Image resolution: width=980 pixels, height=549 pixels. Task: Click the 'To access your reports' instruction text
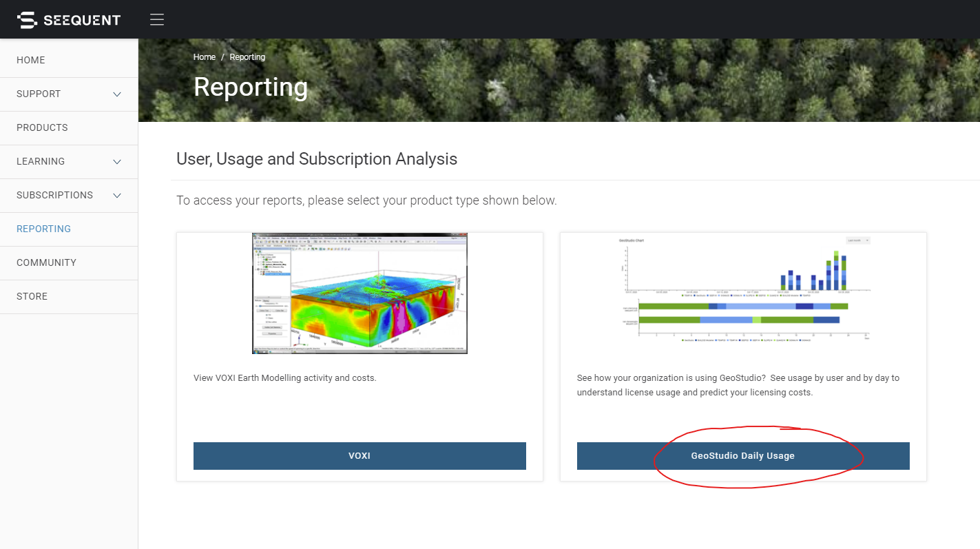point(366,200)
